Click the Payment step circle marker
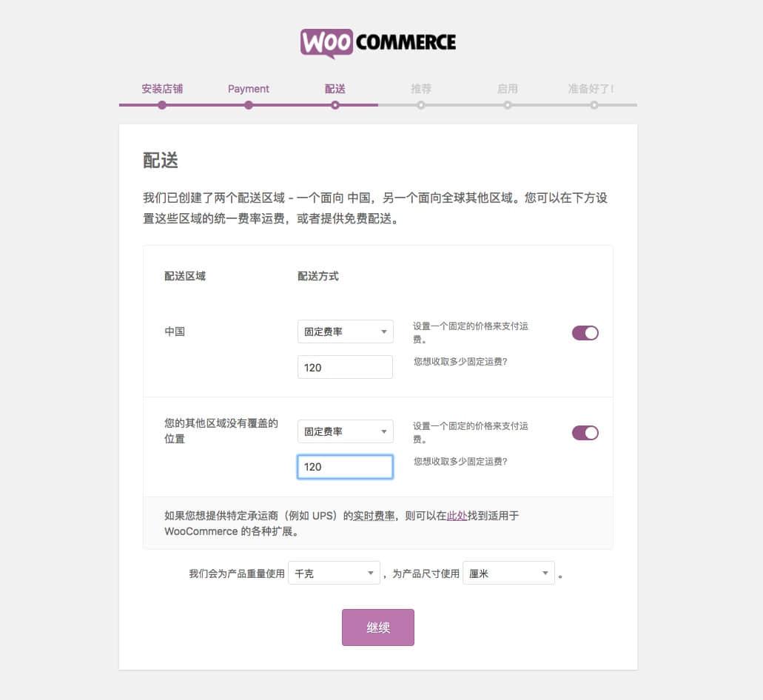This screenshot has width=763, height=700. coord(249,105)
